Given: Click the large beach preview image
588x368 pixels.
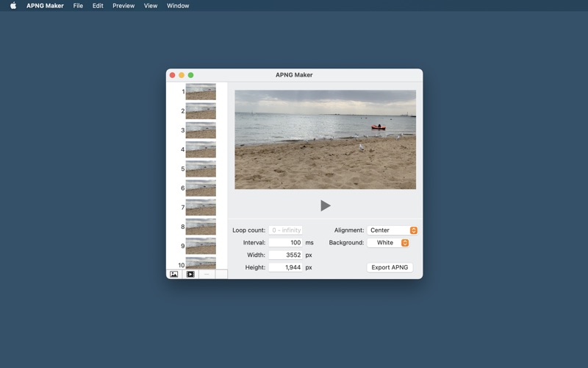Looking at the screenshot, I should coord(325,139).
